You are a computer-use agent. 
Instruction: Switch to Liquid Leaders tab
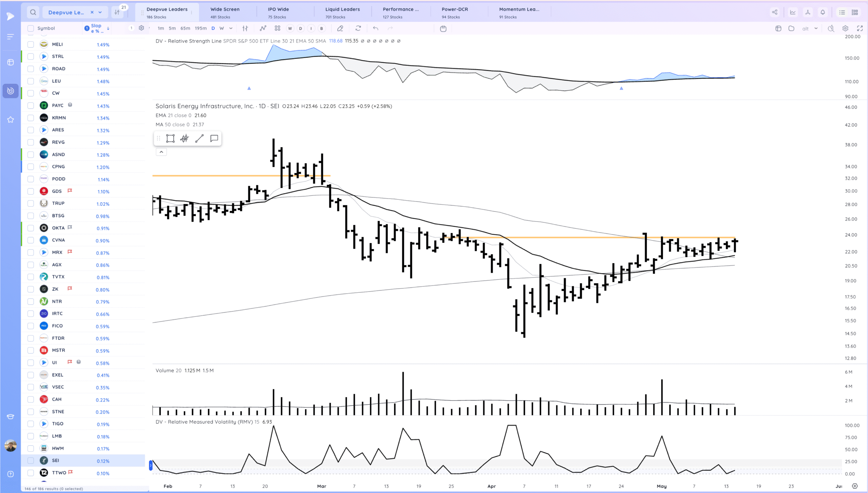342,13
